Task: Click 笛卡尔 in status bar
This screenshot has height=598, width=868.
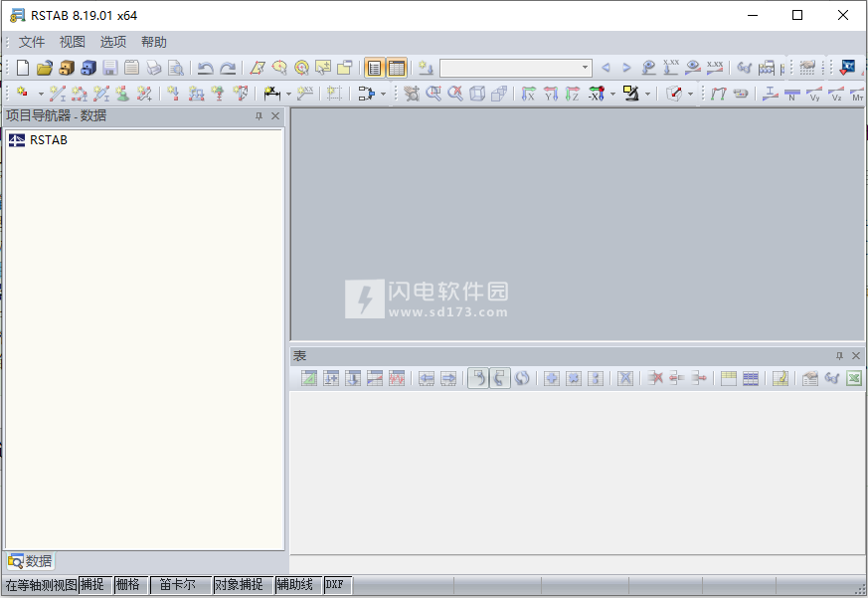Action: point(181,585)
